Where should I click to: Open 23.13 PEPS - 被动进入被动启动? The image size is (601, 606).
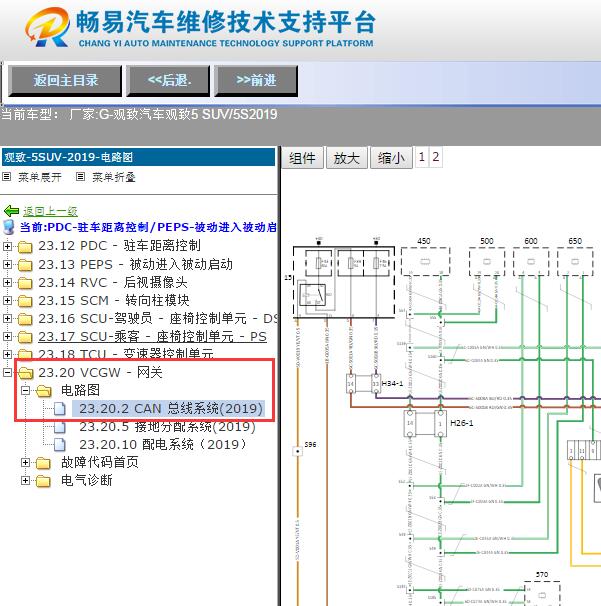(x=136, y=264)
